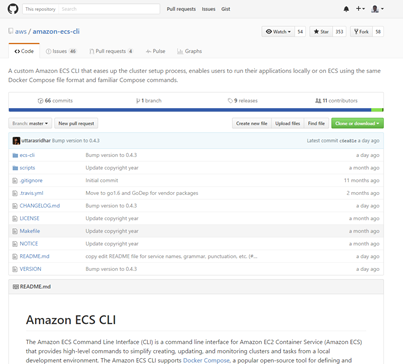
Task: Click the README.md header book icon
Action: point(16,287)
